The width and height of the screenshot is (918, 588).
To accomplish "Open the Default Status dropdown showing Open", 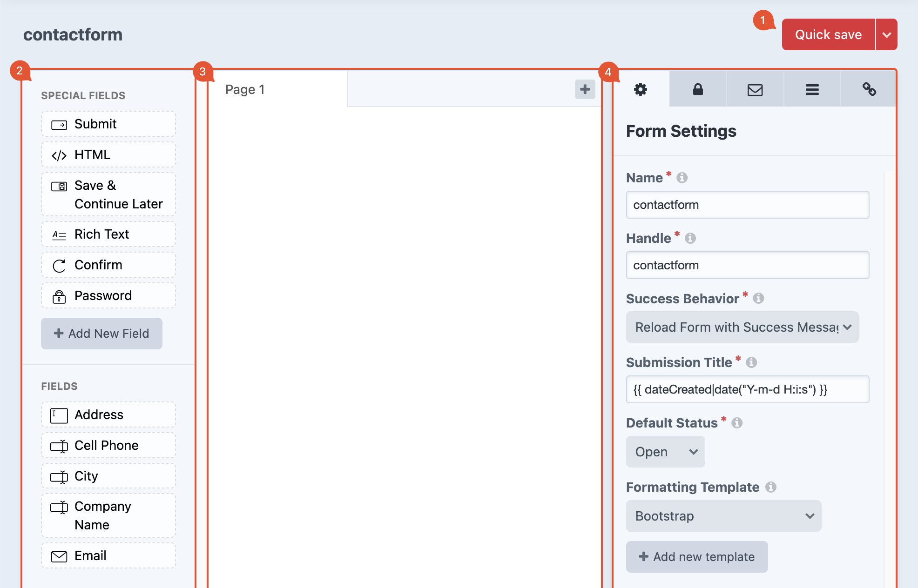I will click(665, 452).
